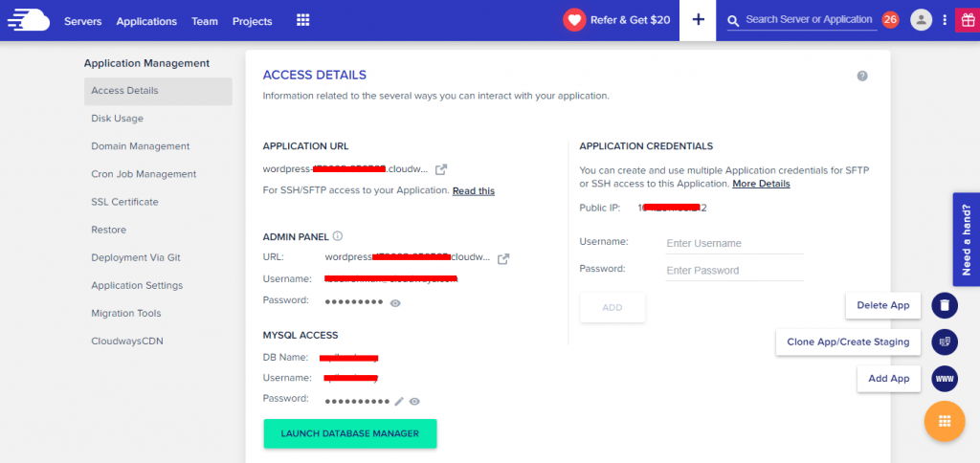Select Domain Management in sidebar
This screenshot has width=980, height=463.
pos(141,146)
